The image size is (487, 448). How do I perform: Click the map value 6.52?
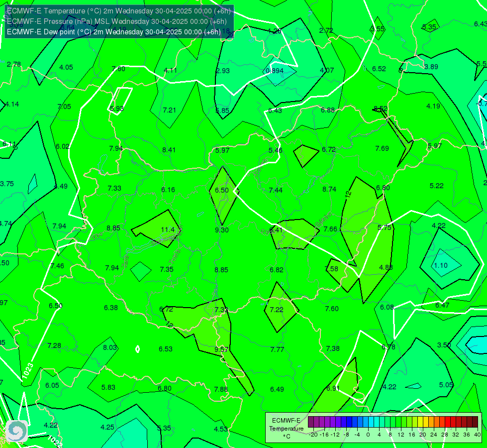pos(379,69)
